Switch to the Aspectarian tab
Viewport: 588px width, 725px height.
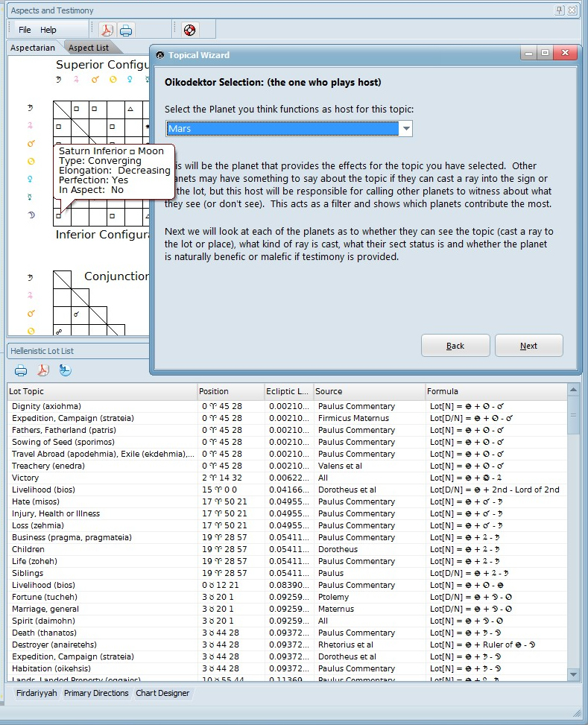(32, 48)
